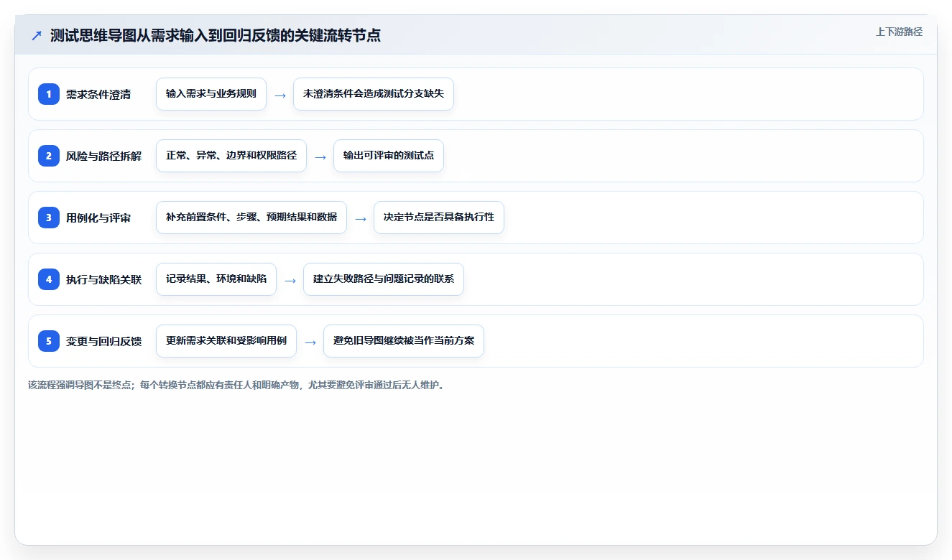
Task: Click the 上下游路径 label
Action: (899, 32)
